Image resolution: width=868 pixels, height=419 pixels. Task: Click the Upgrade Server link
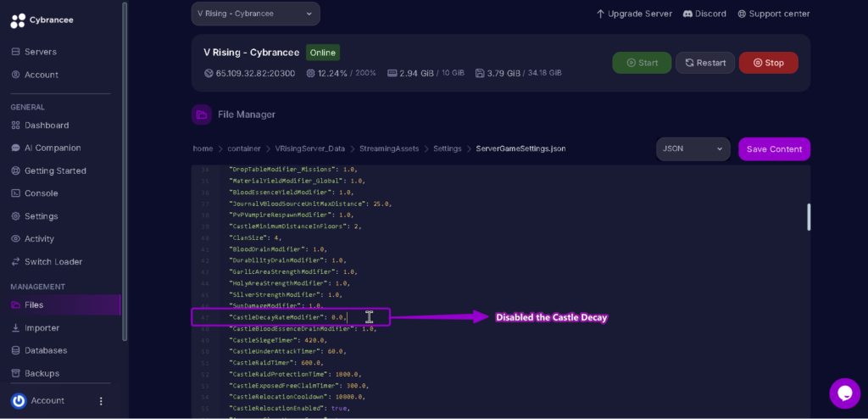point(634,14)
